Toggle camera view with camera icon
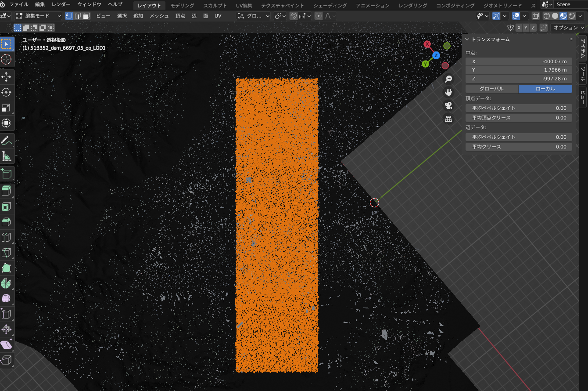The height and width of the screenshot is (391, 588). 448,105
